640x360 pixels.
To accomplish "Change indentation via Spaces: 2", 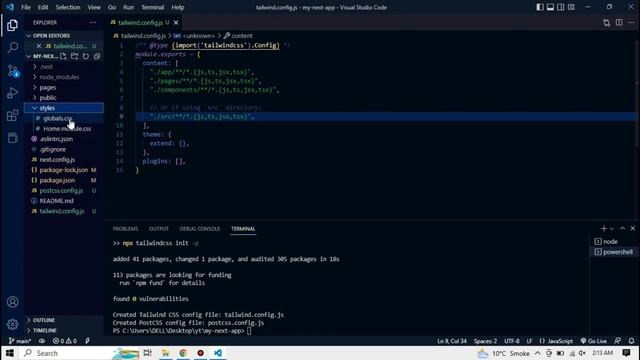I will point(485,341).
